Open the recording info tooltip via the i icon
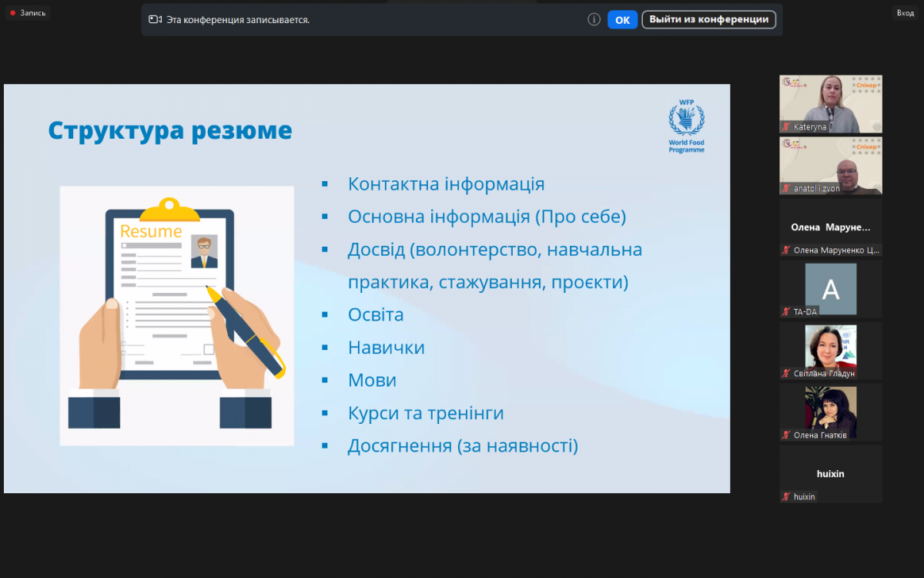The height and width of the screenshot is (578, 924). [x=594, y=19]
